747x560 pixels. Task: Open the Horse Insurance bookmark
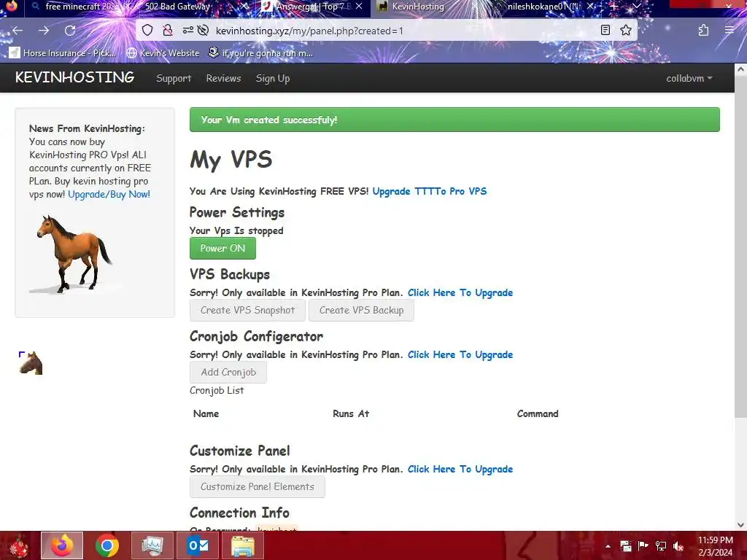[x=63, y=52]
